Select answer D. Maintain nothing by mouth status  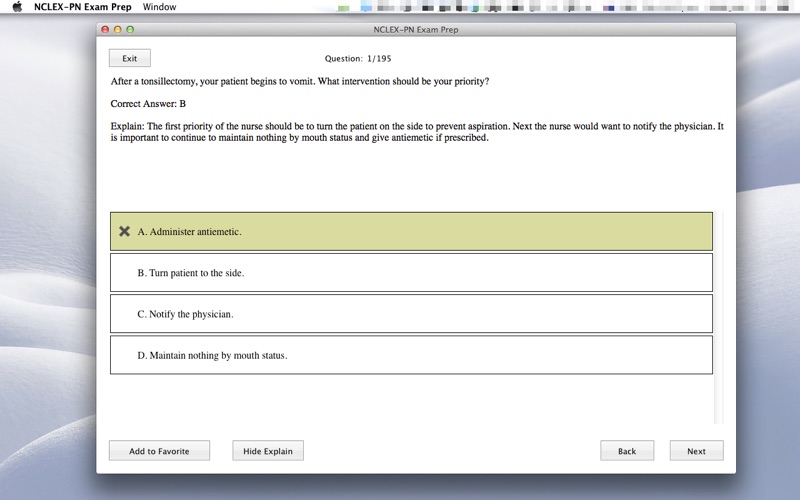click(x=411, y=355)
